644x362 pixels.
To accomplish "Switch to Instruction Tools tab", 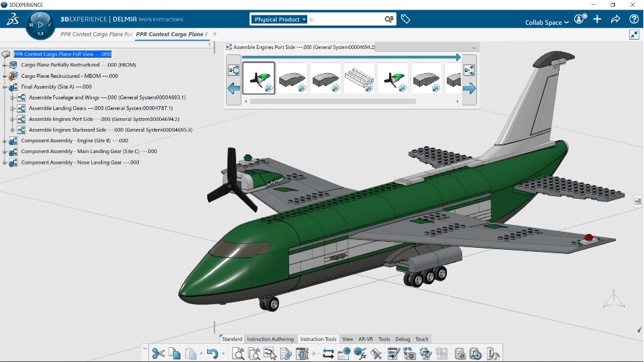I will tap(318, 339).
